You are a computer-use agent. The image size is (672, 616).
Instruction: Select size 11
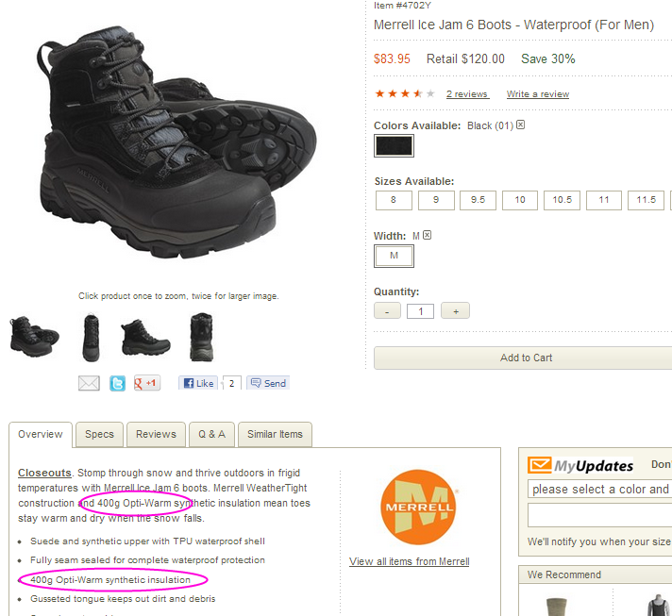click(604, 200)
